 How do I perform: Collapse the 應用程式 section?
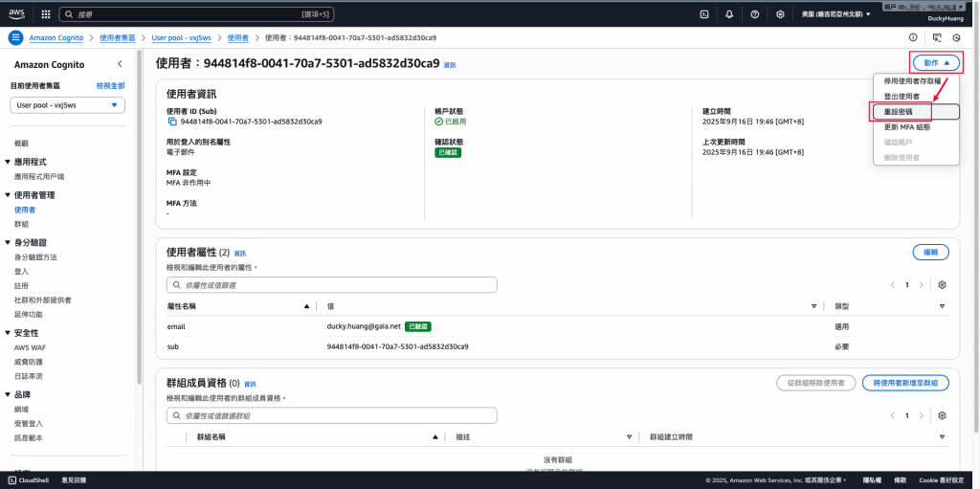[8, 162]
